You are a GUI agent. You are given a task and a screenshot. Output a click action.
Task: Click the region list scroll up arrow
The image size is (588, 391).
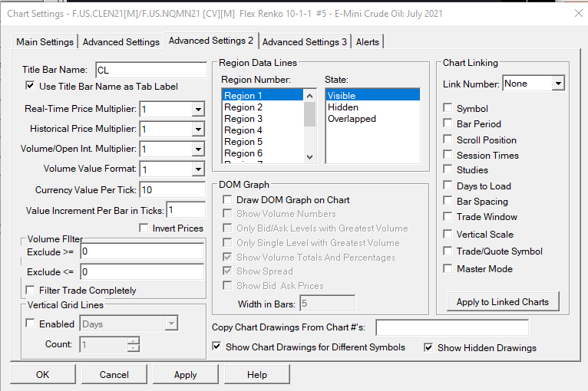[309, 96]
